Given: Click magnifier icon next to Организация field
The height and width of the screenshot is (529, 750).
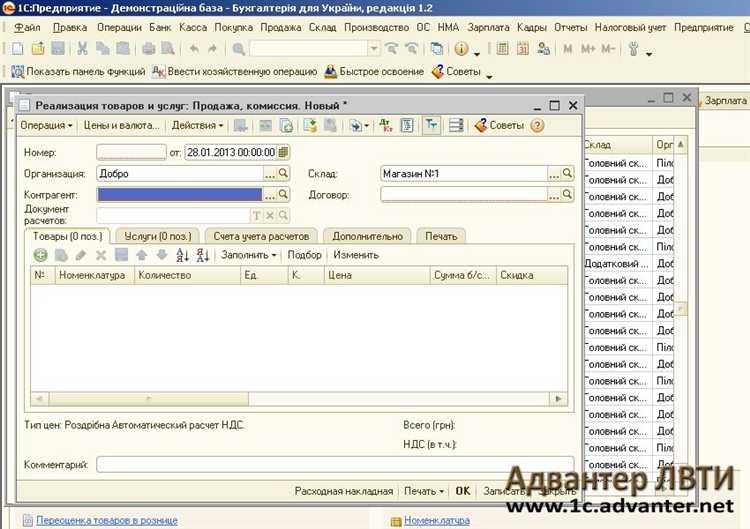Looking at the screenshot, I should pyautogui.click(x=283, y=173).
